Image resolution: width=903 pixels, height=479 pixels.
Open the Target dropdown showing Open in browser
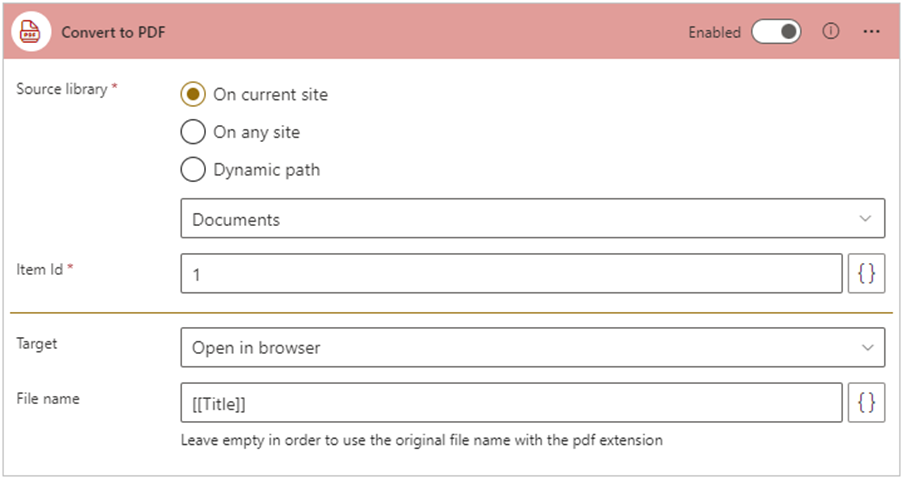pyautogui.click(x=520, y=348)
